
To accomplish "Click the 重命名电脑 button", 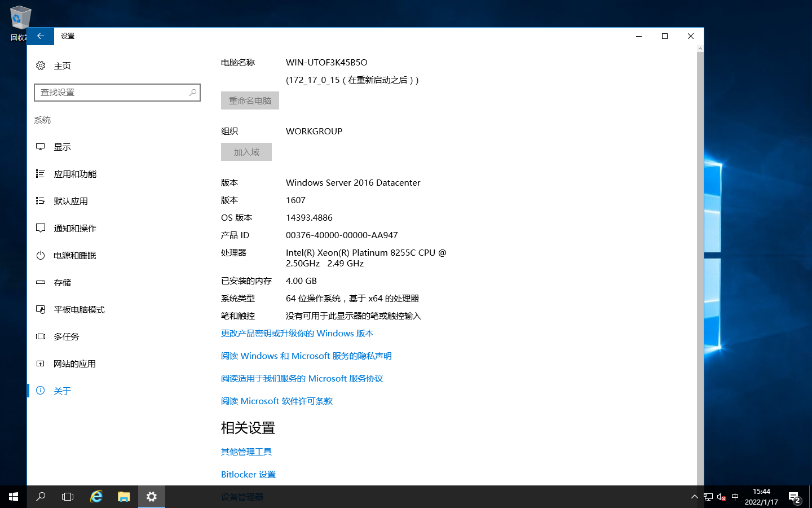I will coord(250,100).
